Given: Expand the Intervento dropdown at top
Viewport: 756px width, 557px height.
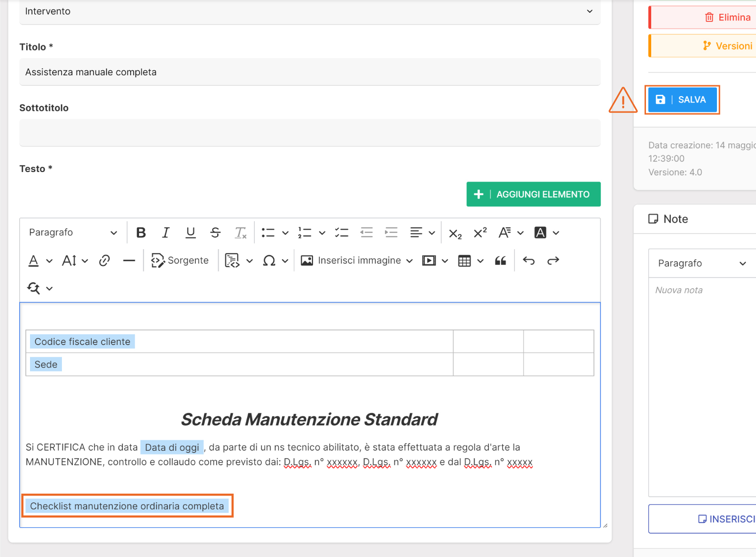Looking at the screenshot, I should [310, 11].
